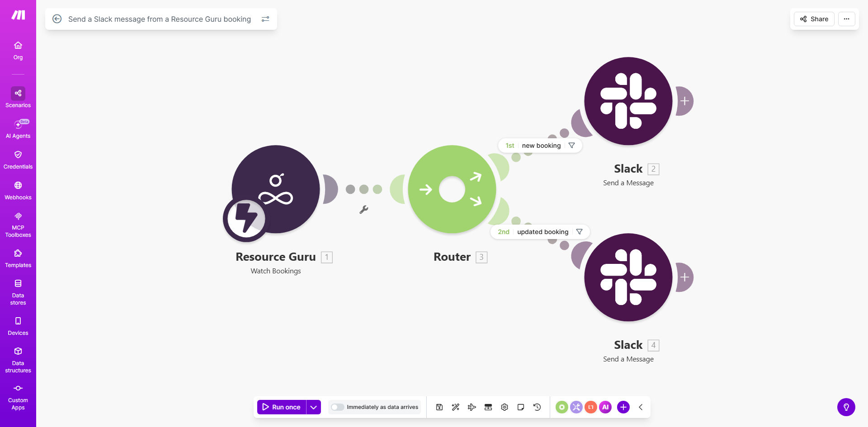Open previous versions history icon
The image size is (868, 427).
(537, 407)
